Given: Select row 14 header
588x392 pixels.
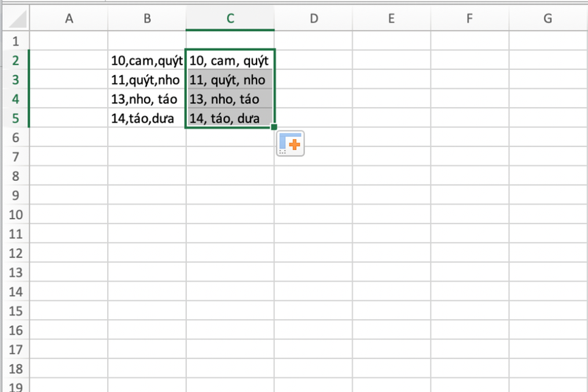Looking at the screenshot, I should pos(15,291).
